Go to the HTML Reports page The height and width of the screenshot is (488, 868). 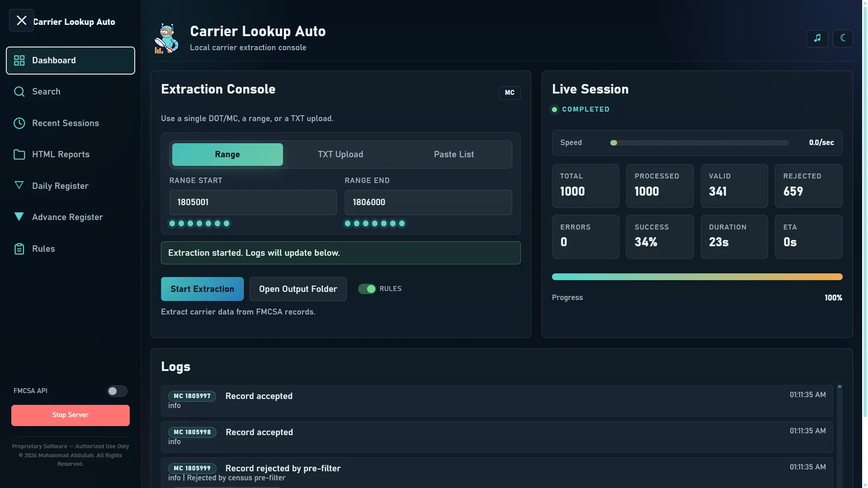pos(71,155)
